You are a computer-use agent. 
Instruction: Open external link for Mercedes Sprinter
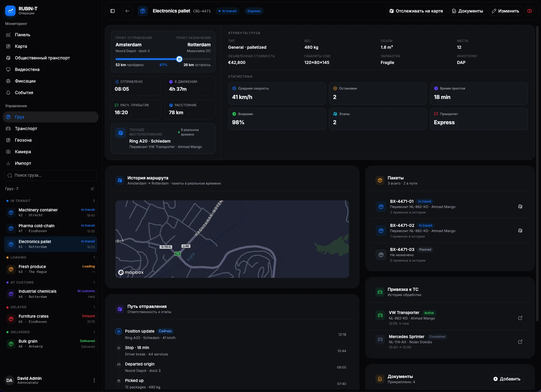pos(520,342)
